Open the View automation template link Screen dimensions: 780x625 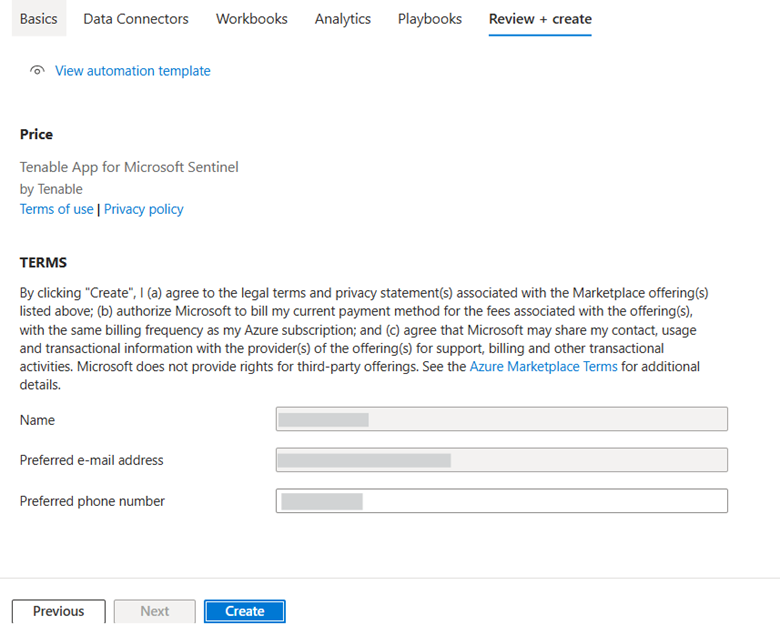(133, 71)
